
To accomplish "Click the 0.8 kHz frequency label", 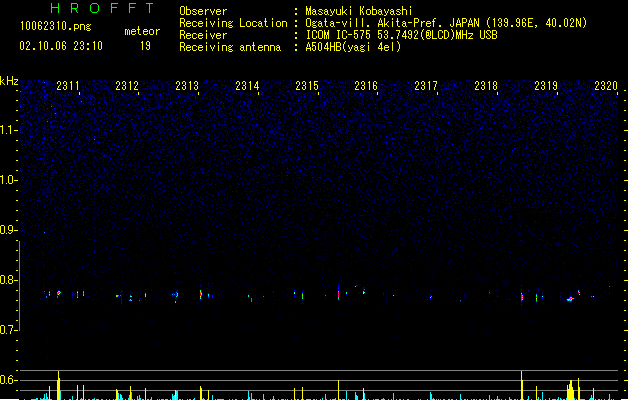I will (8, 280).
